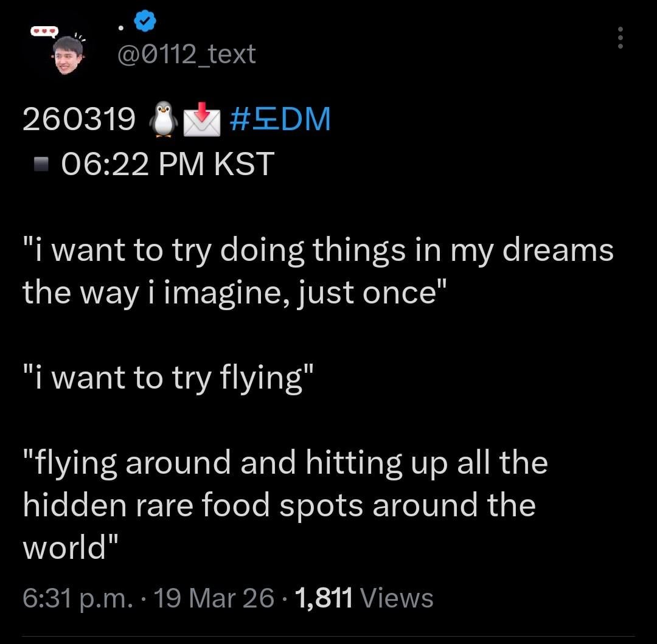Click the line ending with "in my dreams"
657x644 pixels.
318,251
